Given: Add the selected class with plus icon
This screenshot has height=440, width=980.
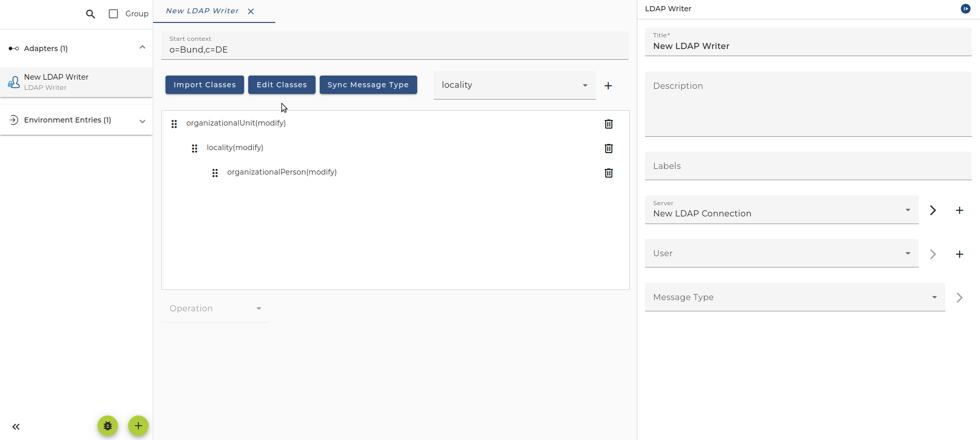Looking at the screenshot, I should (608, 86).
